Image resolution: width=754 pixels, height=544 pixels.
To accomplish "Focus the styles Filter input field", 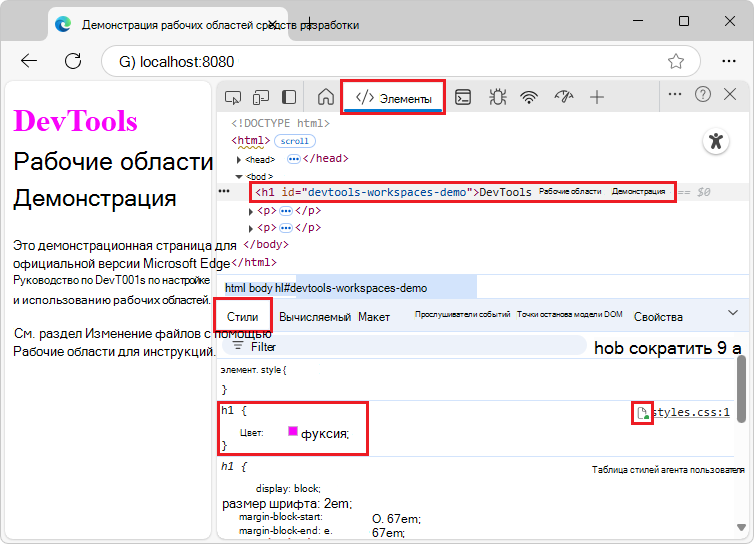I will coord(404,346).
